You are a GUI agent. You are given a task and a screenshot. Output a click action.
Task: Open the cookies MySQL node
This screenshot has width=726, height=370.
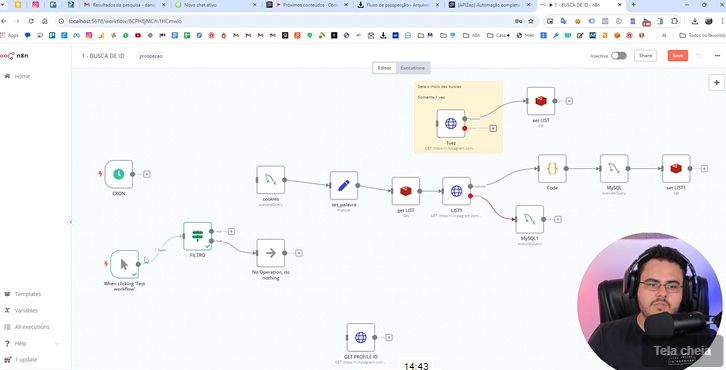click(x=270, y=180)
